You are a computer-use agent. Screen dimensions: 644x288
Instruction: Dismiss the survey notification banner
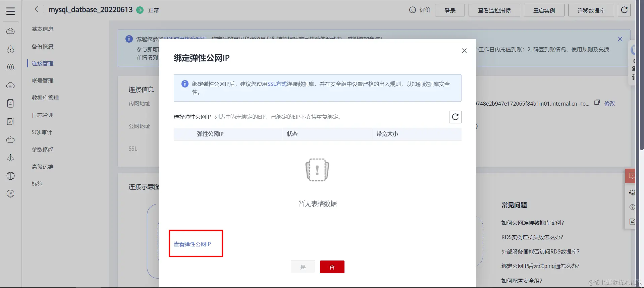[x=620, y=39]
